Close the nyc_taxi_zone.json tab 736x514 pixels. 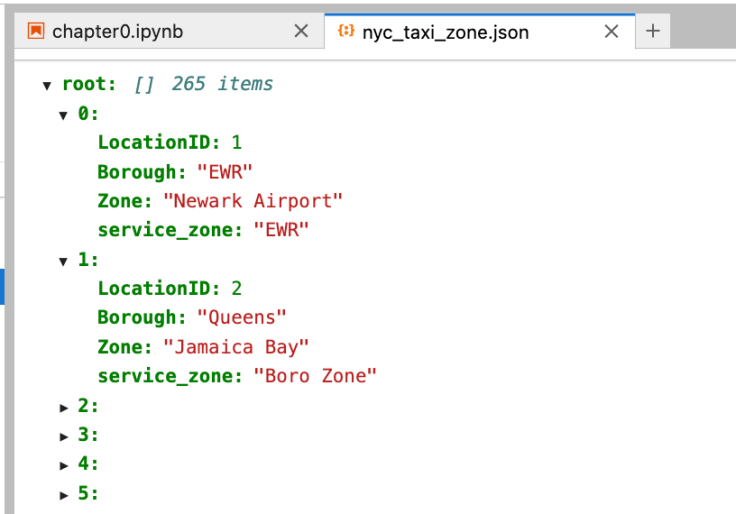click(x=611, y=31)
